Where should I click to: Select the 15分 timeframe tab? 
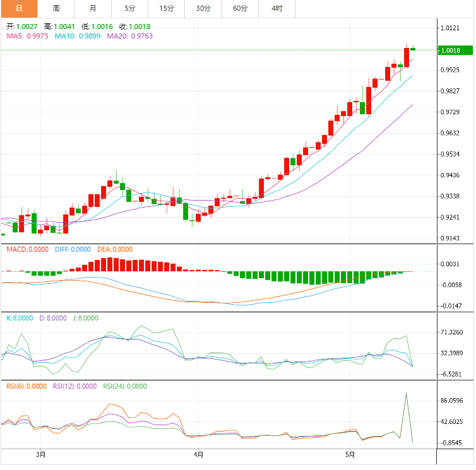tap(167, 8)
